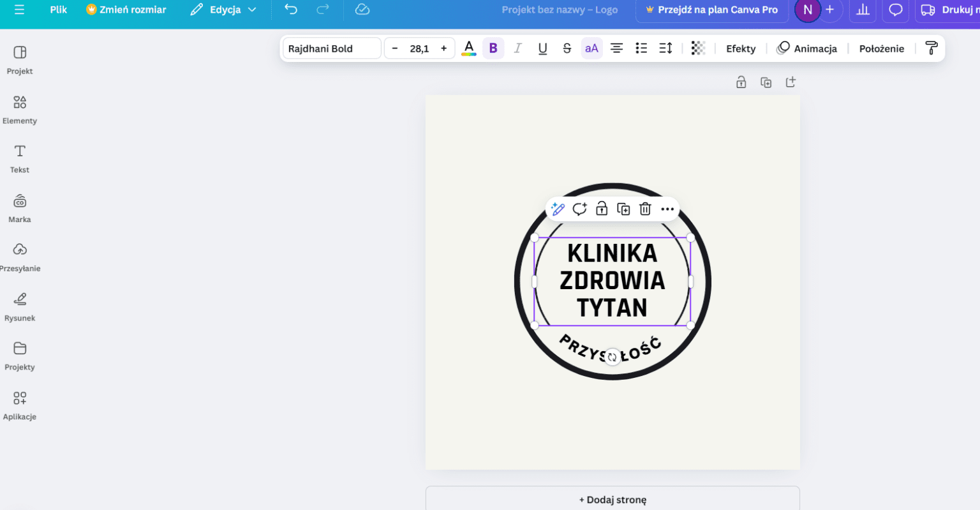Open the Elementy panel in the sidebar

(19, 109)
